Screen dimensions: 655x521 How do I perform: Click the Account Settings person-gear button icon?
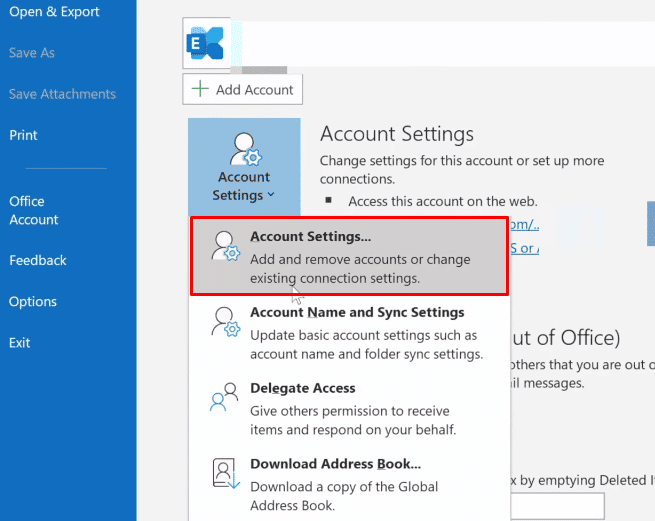245,149
